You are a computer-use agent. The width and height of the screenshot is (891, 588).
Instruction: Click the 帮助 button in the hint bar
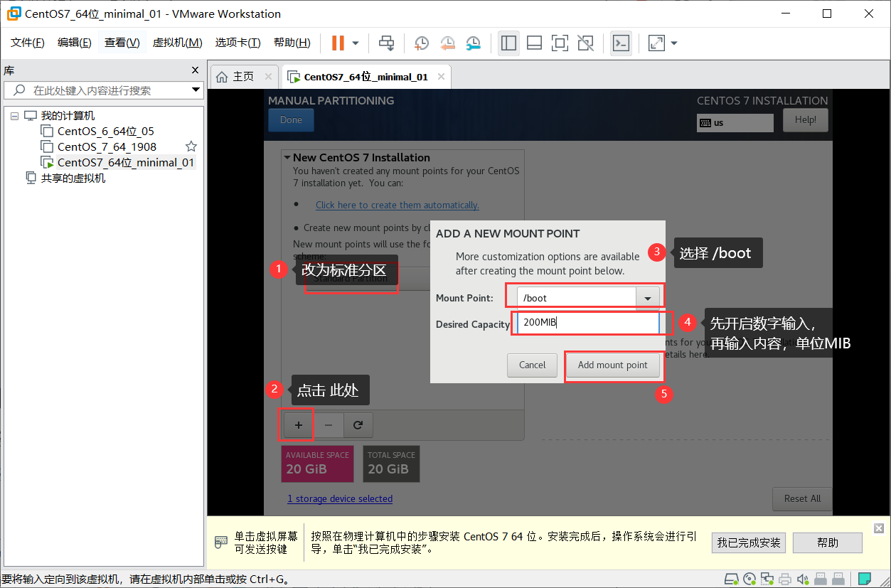click(x=828, y=542)
